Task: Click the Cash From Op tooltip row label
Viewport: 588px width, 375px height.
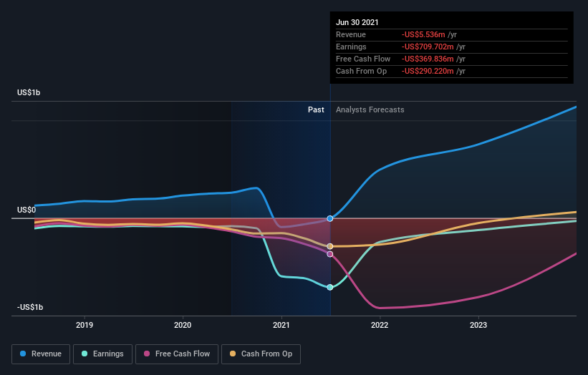Action: coord(361,71)
